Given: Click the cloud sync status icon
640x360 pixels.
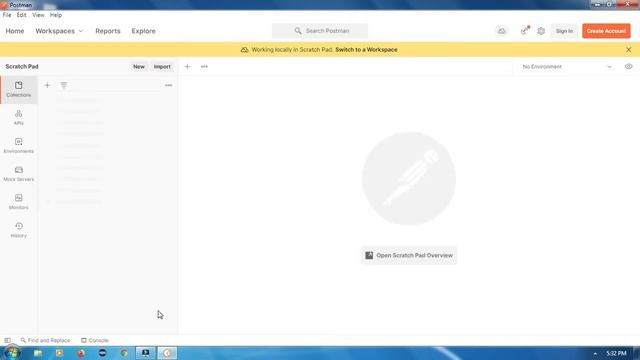Looking at the screenshot, I should (502, 31).
